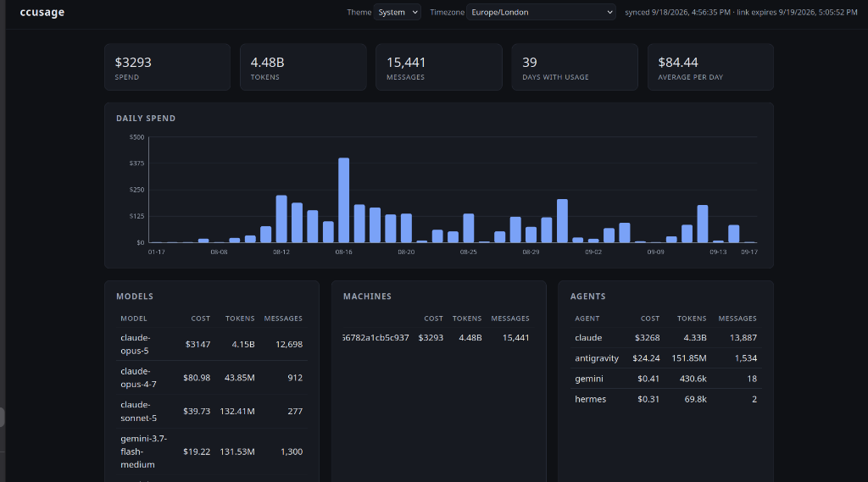Click the 1,534 agent messages cell
Viewport: 868px width, 482px height.
pyautogui.click(x=746, y=358)
